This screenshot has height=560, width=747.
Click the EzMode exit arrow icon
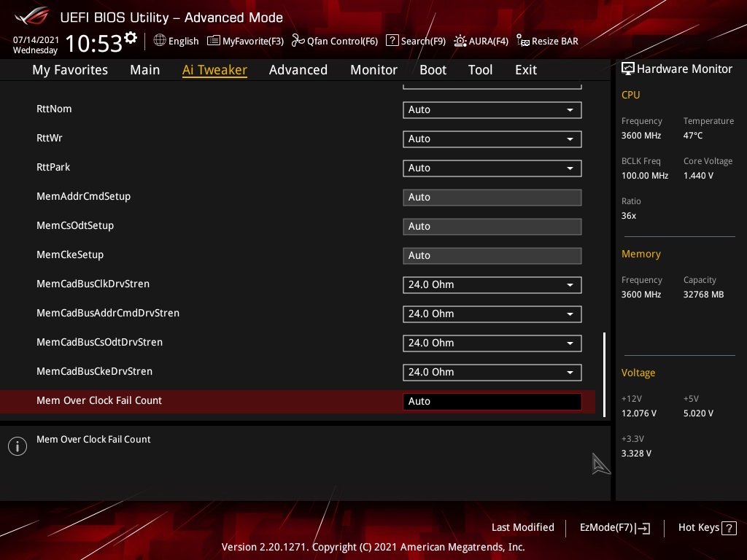pos(643,528)
